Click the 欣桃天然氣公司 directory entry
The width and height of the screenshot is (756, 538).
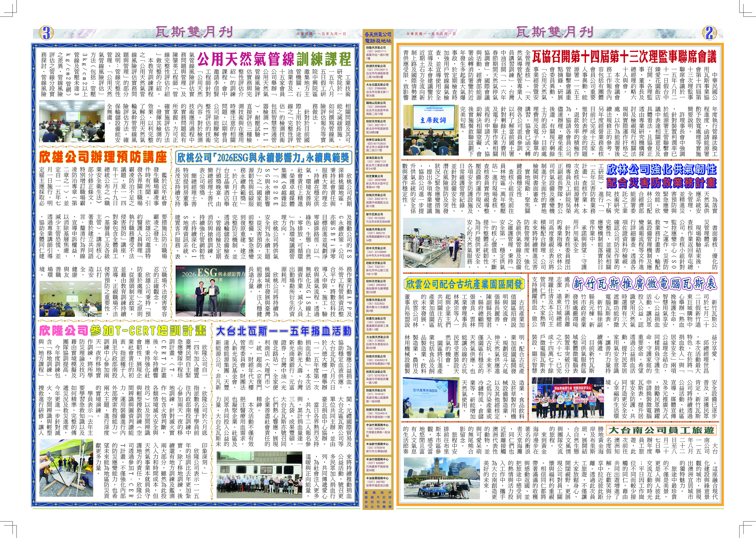pos(378,200)
